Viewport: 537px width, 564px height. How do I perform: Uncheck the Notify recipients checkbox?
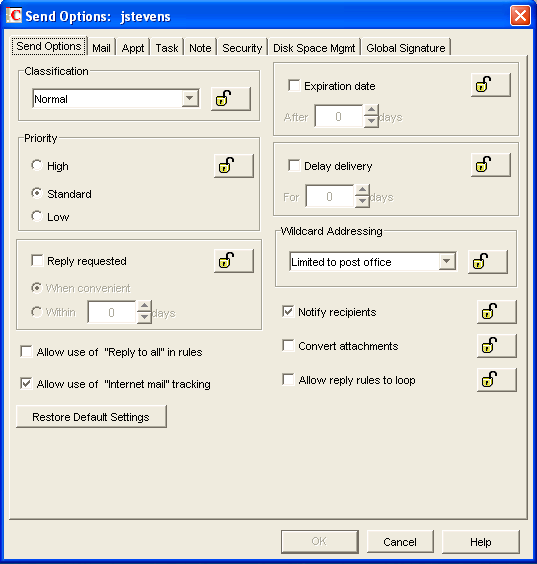click(x=288, y=311)
